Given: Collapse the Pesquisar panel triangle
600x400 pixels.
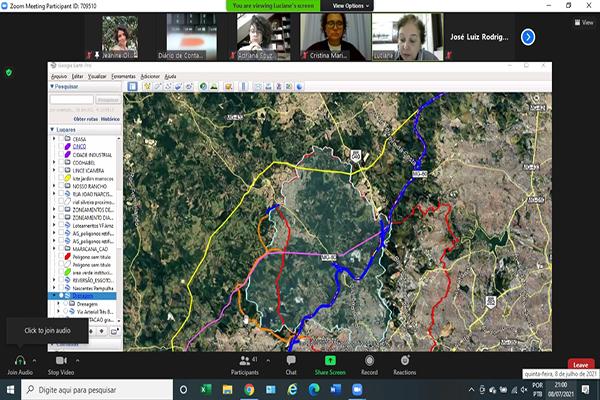Looking at the screenshot, I should [x=52, y=87].
